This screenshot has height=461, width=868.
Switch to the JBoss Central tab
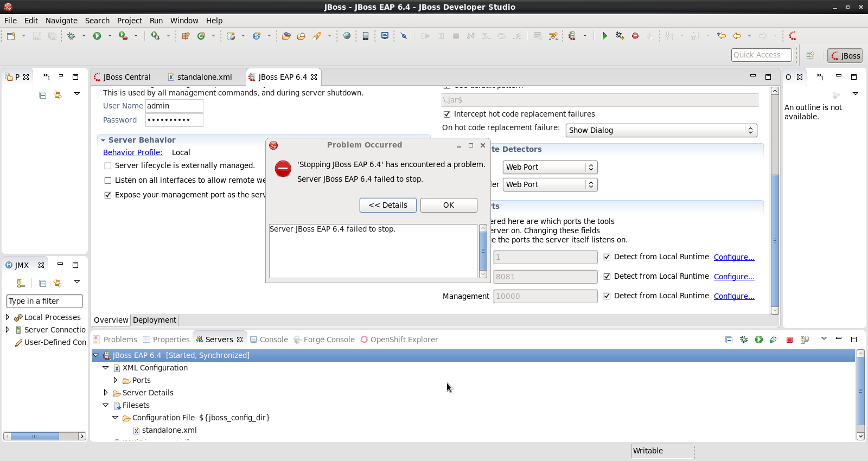(x=122, y=77)
